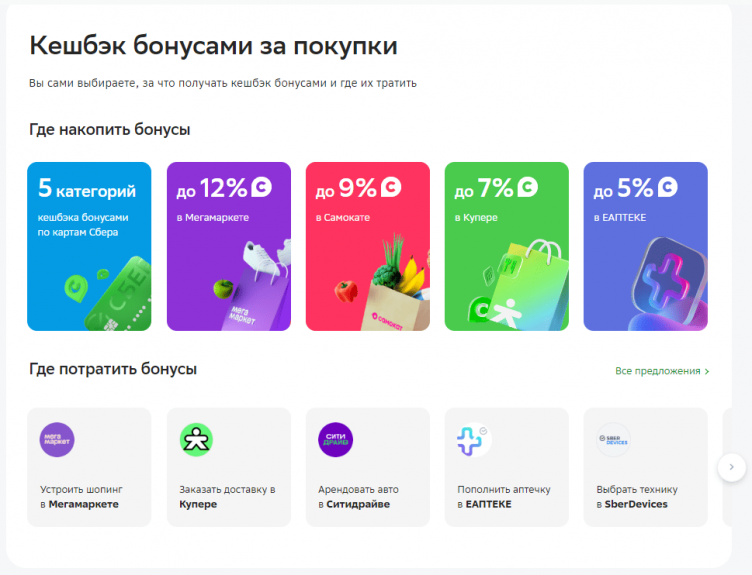
Task: Open the 5 категорий Sber cards cashback card
Action: 89,246
